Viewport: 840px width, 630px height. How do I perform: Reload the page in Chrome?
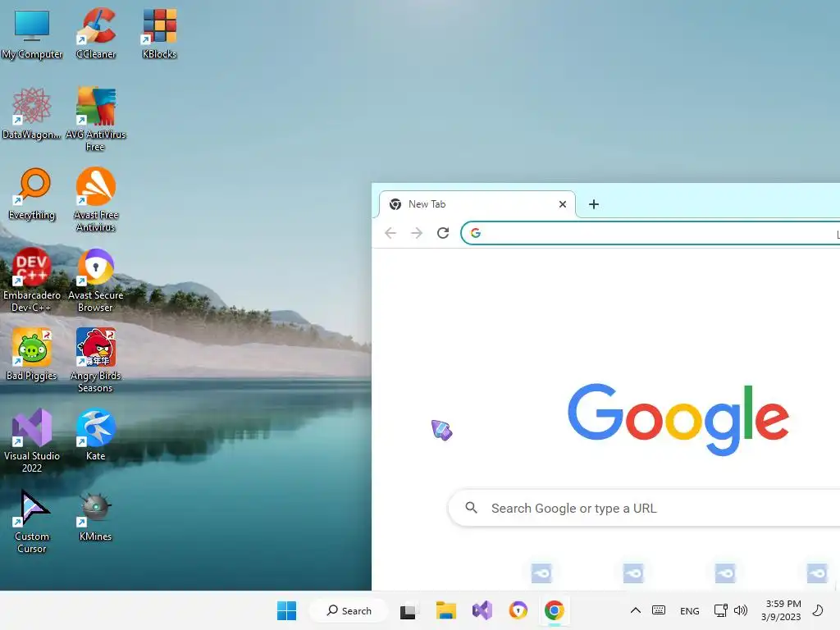click(x=443, y=233)
